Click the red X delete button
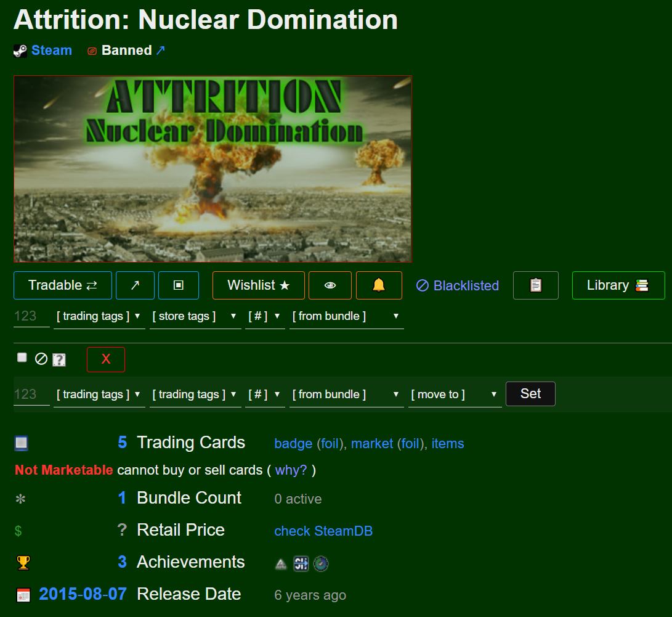Viewport: 672px width, 617px height. coord(106,359)
